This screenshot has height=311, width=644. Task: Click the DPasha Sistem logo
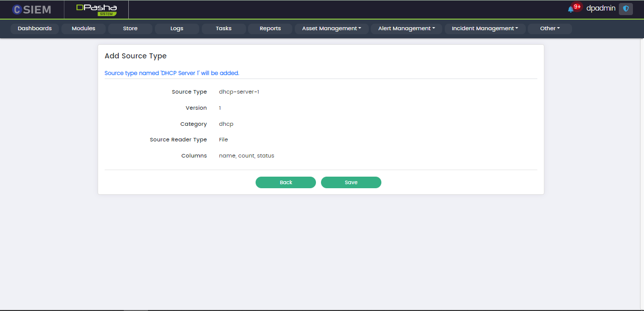(x=97, y=10)
